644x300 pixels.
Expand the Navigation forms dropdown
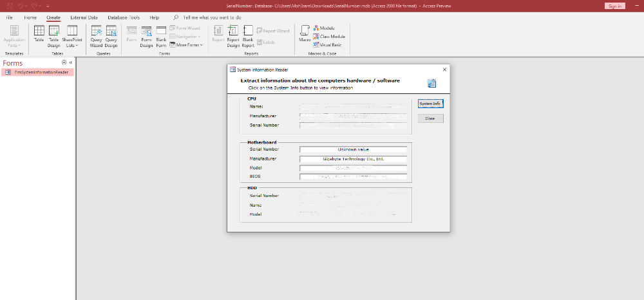[185, 37]
